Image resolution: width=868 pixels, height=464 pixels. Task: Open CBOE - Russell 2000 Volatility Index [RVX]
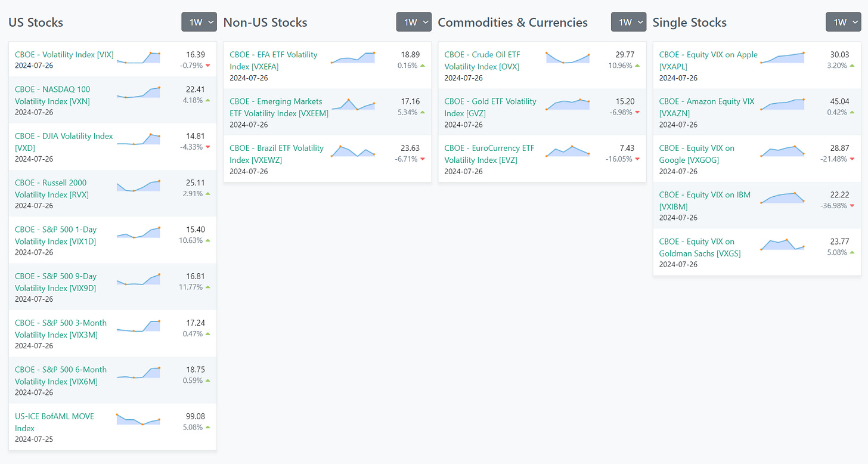point(52,188)
